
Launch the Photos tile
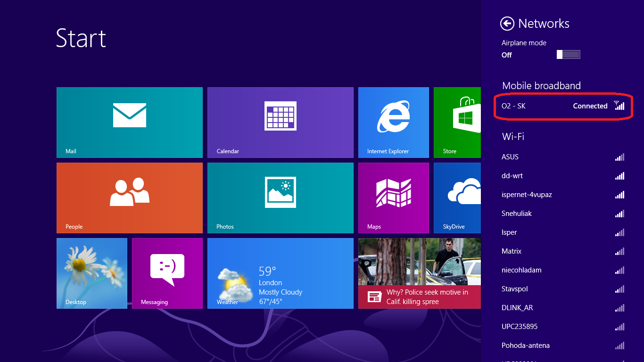[281, 198]
